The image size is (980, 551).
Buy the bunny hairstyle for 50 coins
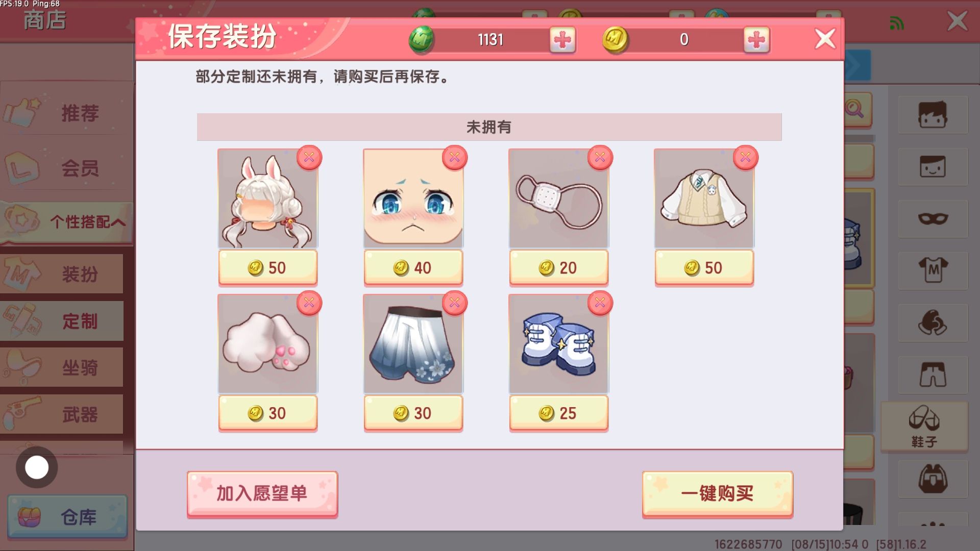coord(268,268)
